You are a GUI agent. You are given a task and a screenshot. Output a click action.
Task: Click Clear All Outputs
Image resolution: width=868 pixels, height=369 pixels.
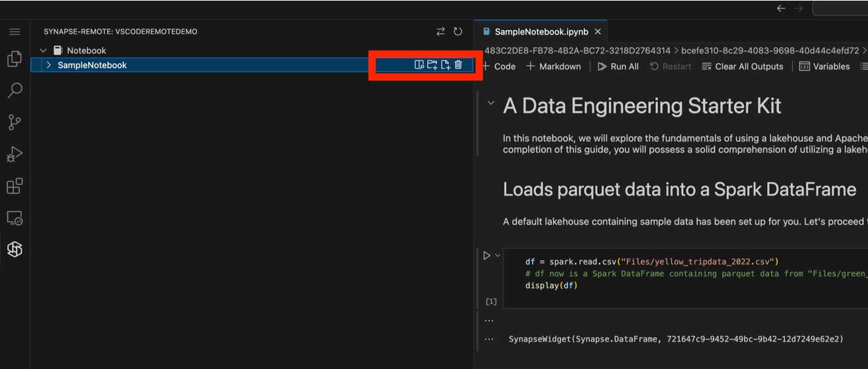742,66
